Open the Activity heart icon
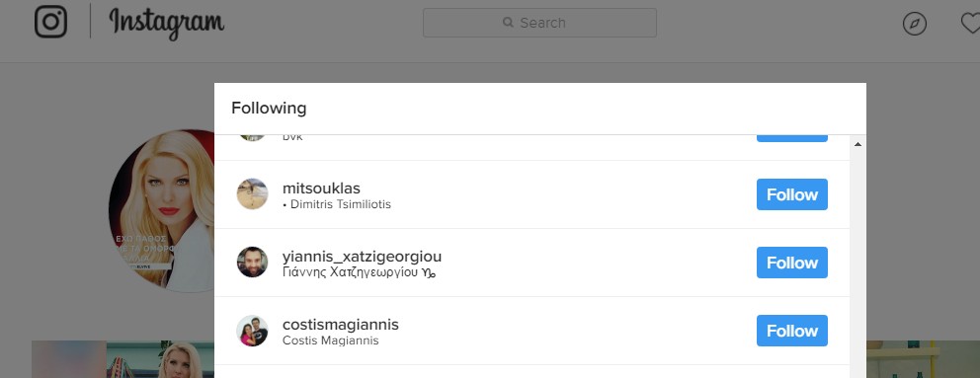Image resolution: width=980 pixels, height=378 pixels. coord(971,24)
